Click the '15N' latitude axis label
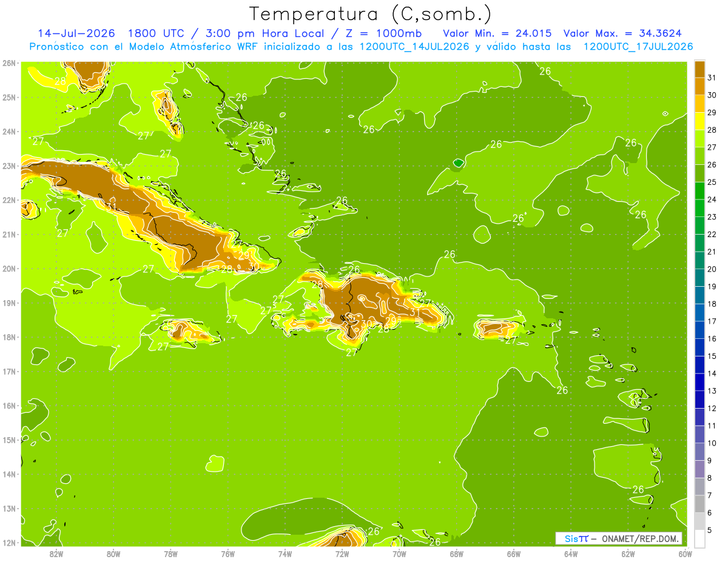Viewport: 728px width, 562px height. click(9, 440)
